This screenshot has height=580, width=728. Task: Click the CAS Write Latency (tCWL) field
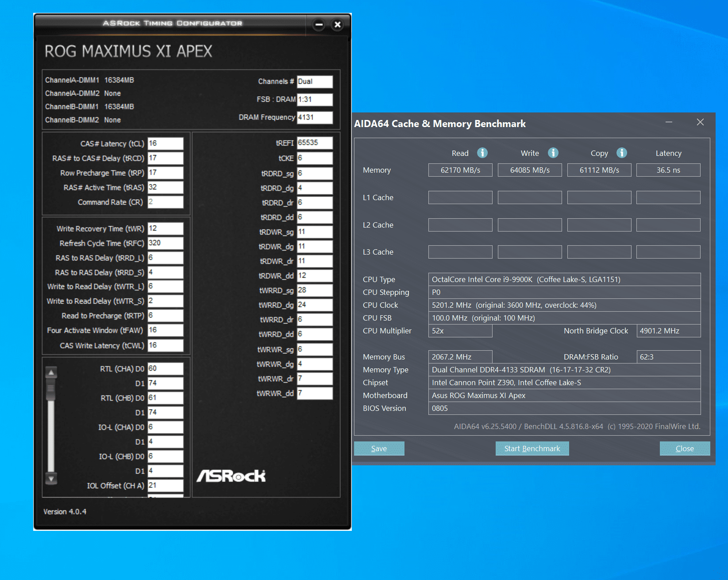tap(166, 345)
